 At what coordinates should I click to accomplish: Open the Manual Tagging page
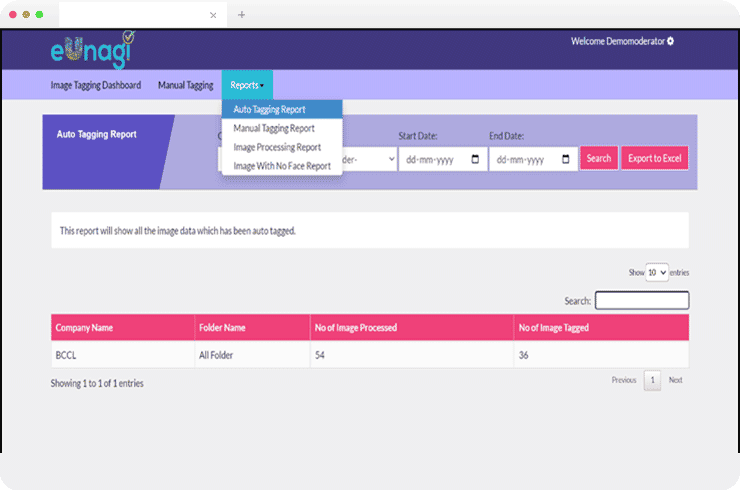pyautogui.click(x=185, y=85)
